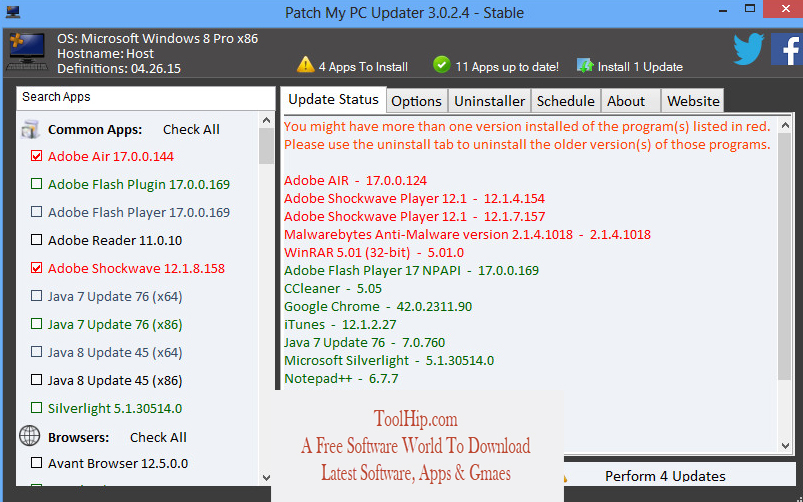803x502 pixels.
Task: Check the Avant Browser 12.5.0.0 checkbox
Action: pos(36,463)
